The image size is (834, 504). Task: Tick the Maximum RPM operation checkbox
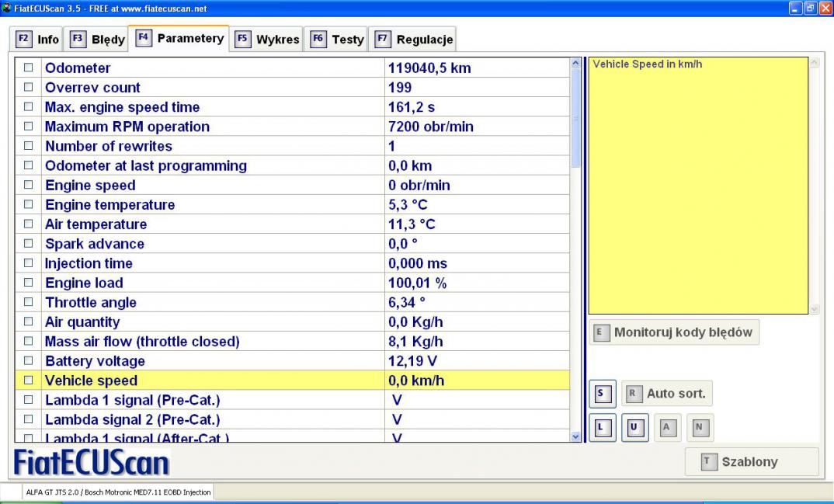pyautogui.click(x=28, y=127)
